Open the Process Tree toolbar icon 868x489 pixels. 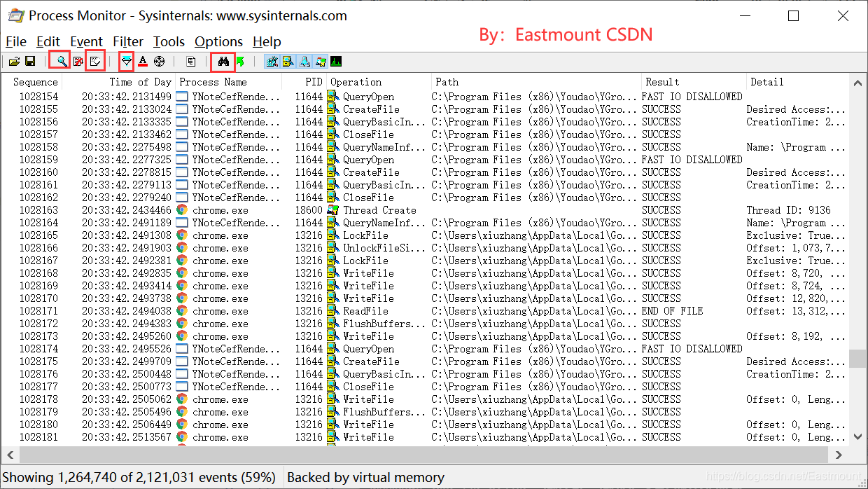[190, 62]
